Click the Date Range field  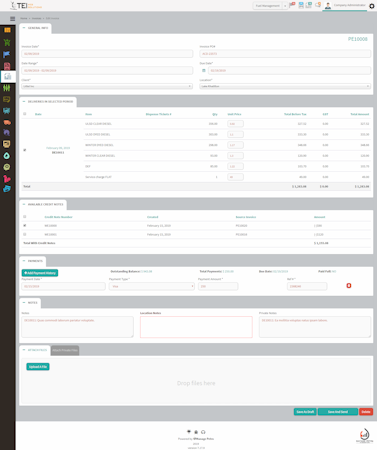click(107, 71)
